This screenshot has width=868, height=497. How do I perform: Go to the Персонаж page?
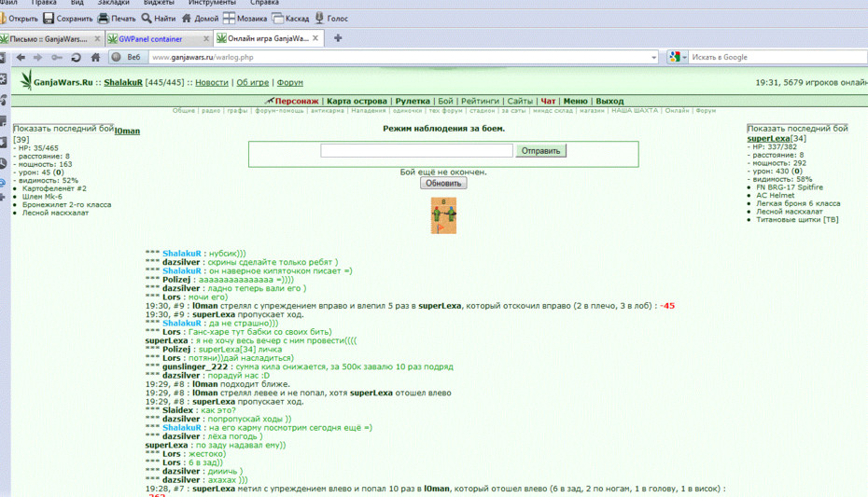coord(297,101)
